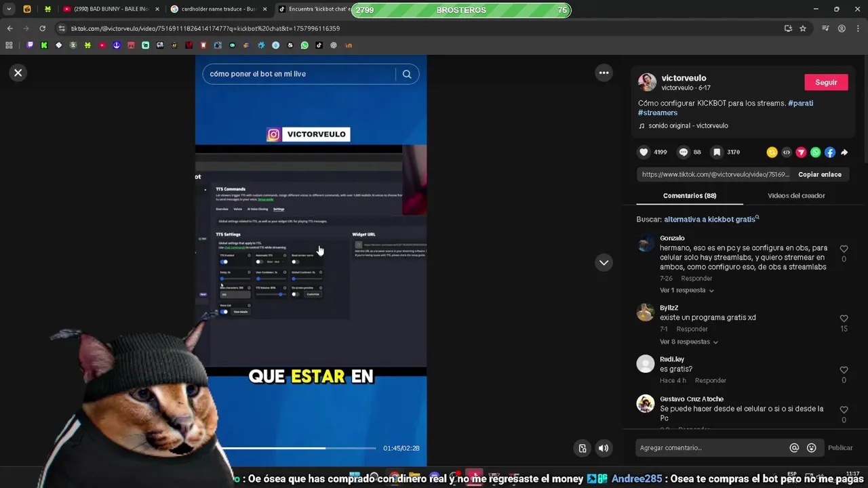This screenshot has height=488, width=868.
Task: Click the TikTok search input field
Action: (x=298, y=74)
